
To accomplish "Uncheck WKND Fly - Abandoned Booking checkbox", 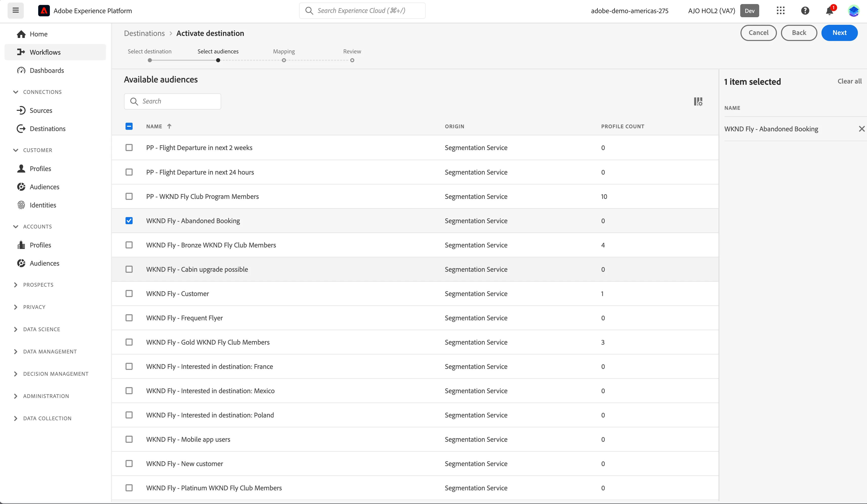I will point(129,221).
